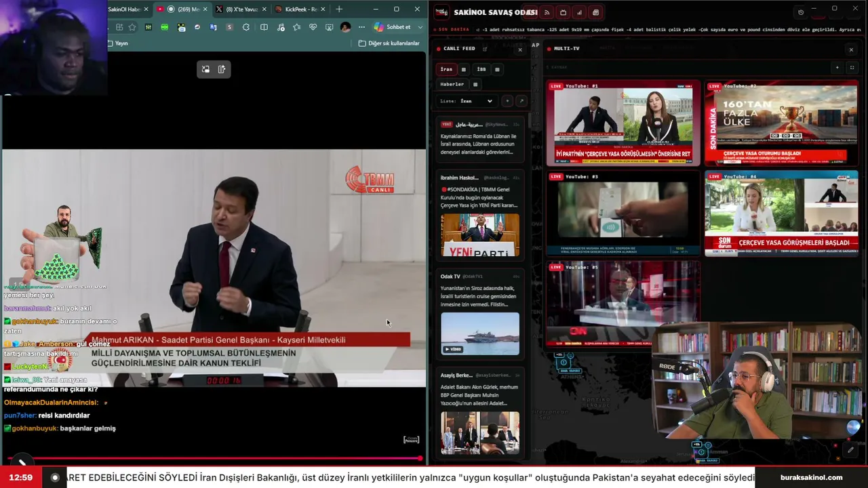The image size is (868, 488).
Task: Open the bar chart icon in Sakinol header
Action: click(x=579, y=12)
